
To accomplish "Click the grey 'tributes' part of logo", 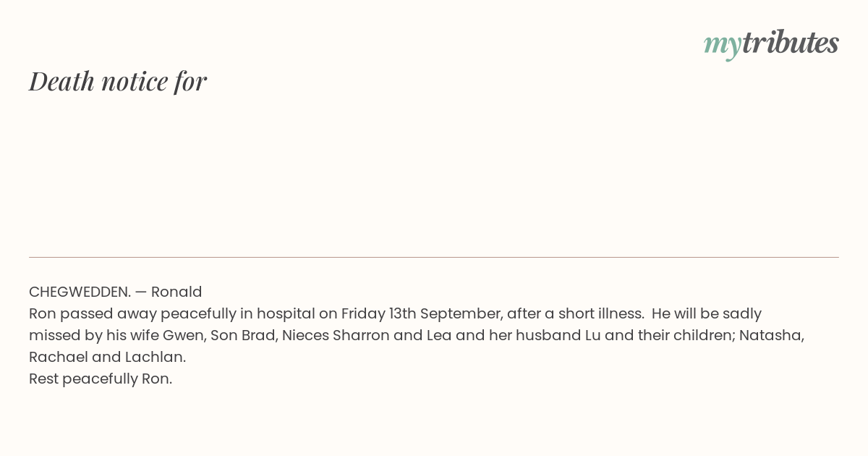I will coord(790,42).
